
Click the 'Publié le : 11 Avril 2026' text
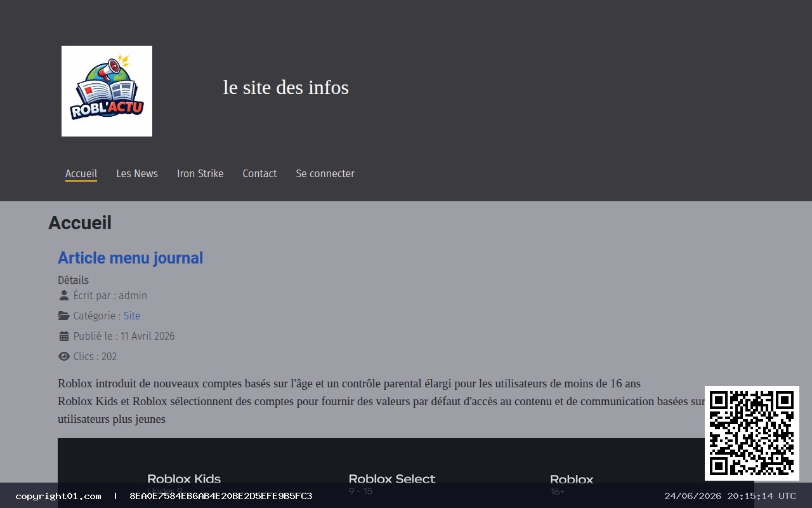(124, 336)
